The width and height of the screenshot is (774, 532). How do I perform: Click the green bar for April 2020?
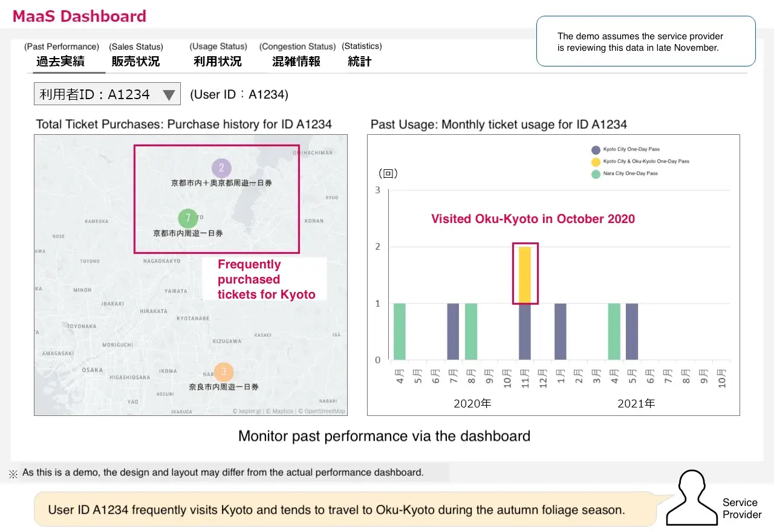(x=400, y=331)
